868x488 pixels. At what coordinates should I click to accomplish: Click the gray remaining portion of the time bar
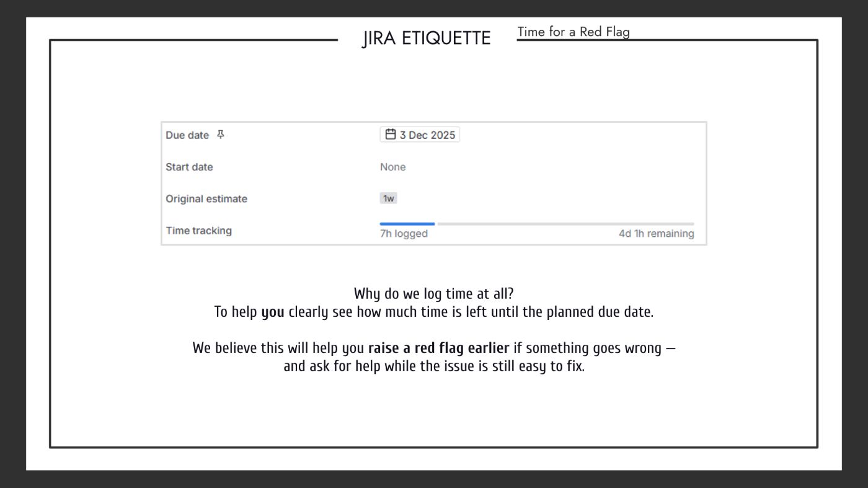tap(565, 224)
